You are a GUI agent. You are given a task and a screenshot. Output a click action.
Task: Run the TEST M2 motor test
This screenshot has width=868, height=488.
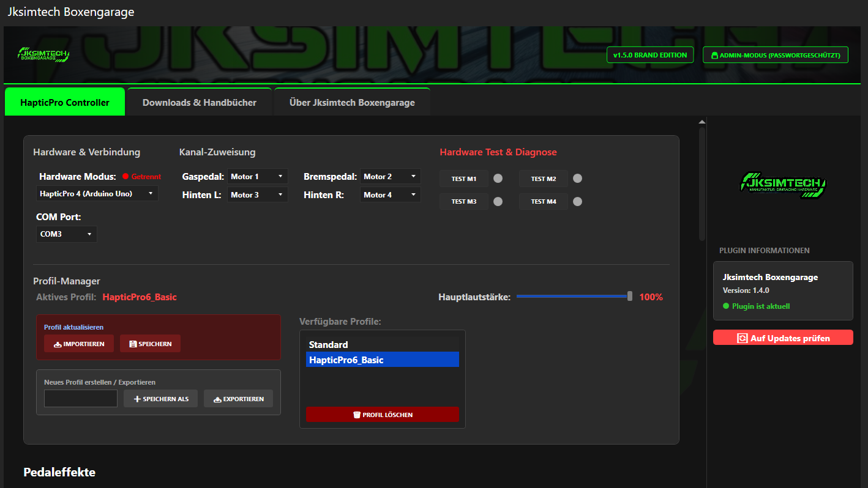[x=544, y=179]
